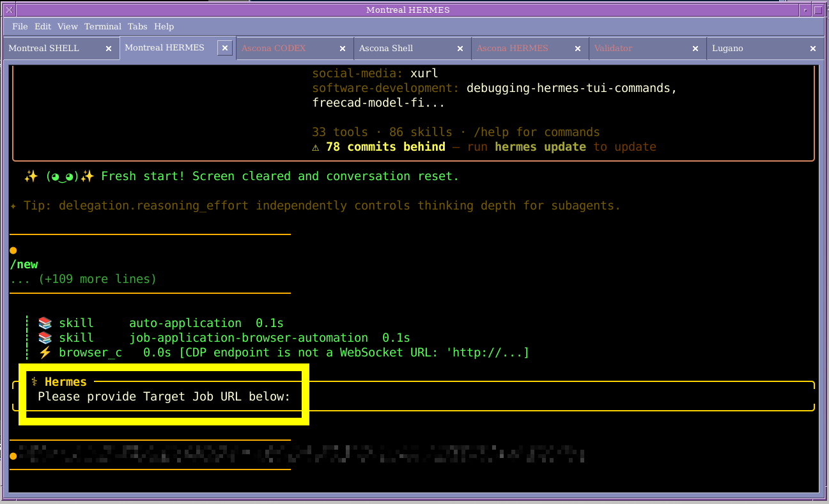
Task: Open the window menu icon in title bar
Action: point(9,10)
